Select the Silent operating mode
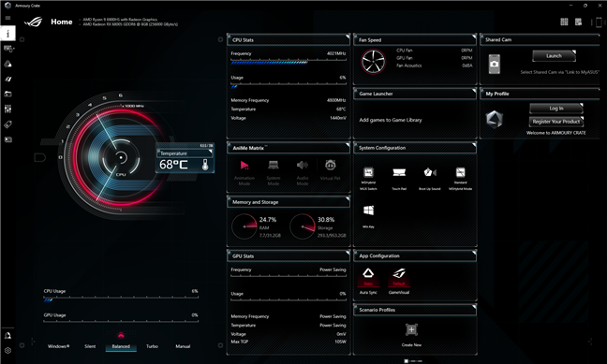 [x=90, y=346]
